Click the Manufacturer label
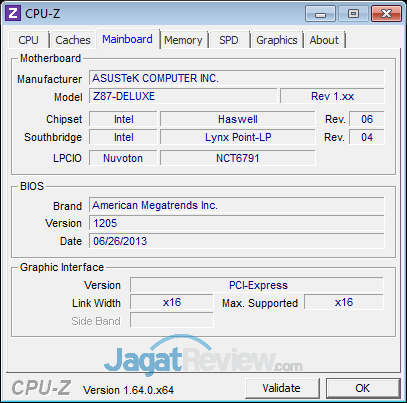The image size is (407, 403). coord(49,79)
